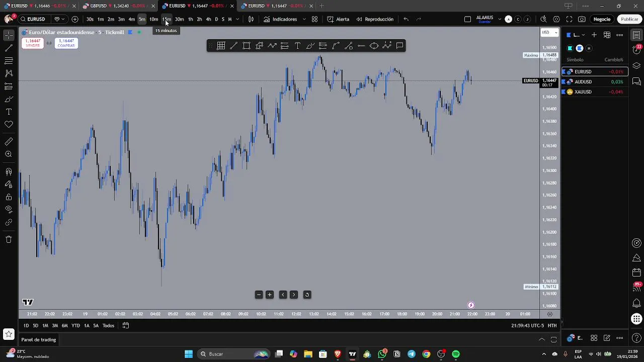644x362 pixels.
Task: Click the drawing link icon in left sidebar
Action: point(9,222)
